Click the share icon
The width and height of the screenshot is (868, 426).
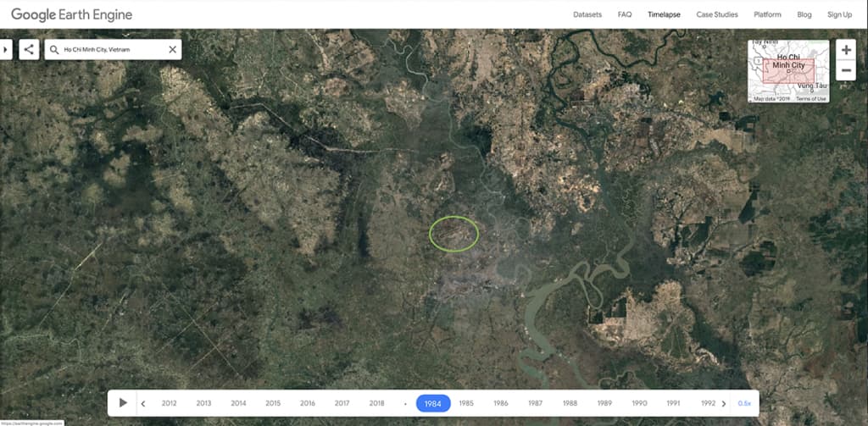click(30, 49)
